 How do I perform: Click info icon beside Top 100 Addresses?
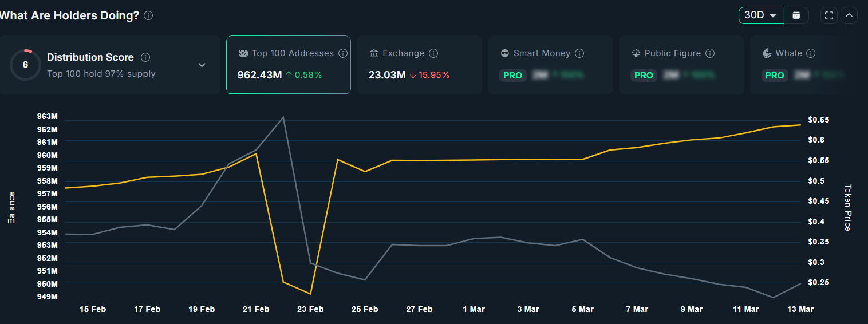click(343, 53)
